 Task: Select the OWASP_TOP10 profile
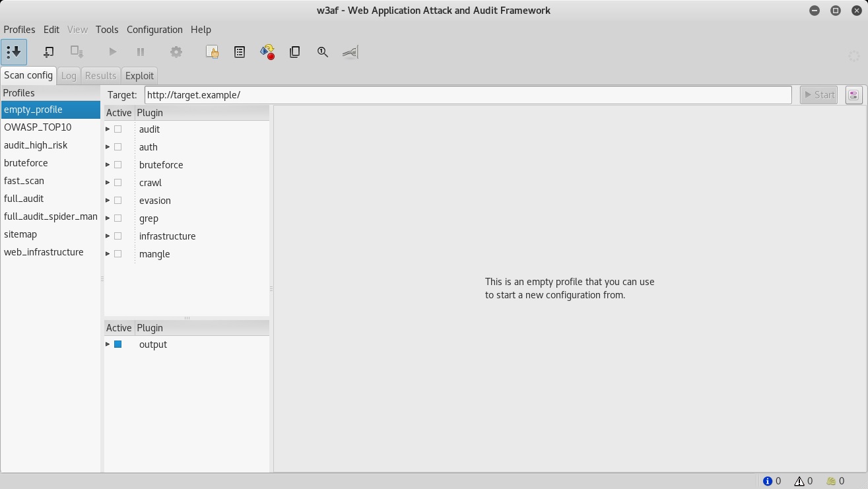[50, 127]
